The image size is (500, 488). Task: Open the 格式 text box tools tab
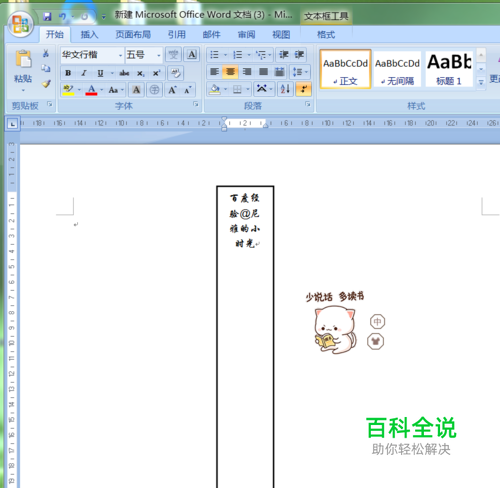326,34
